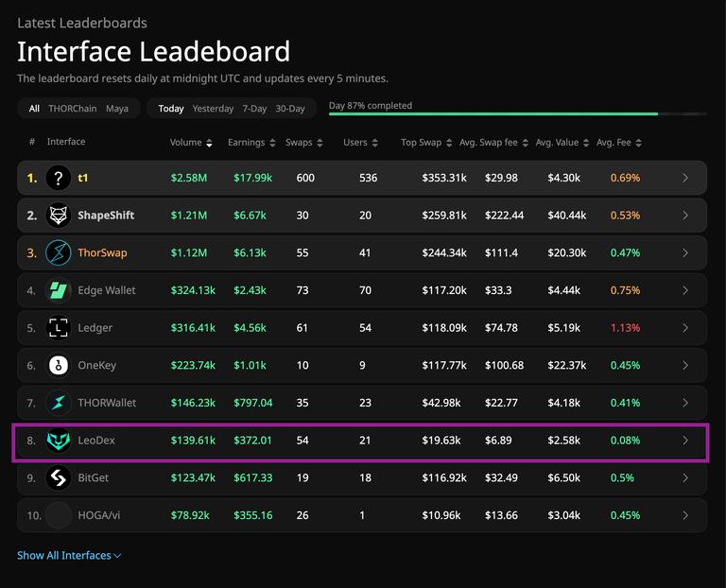Click Ledger volume $316.41k

point(193,328)
